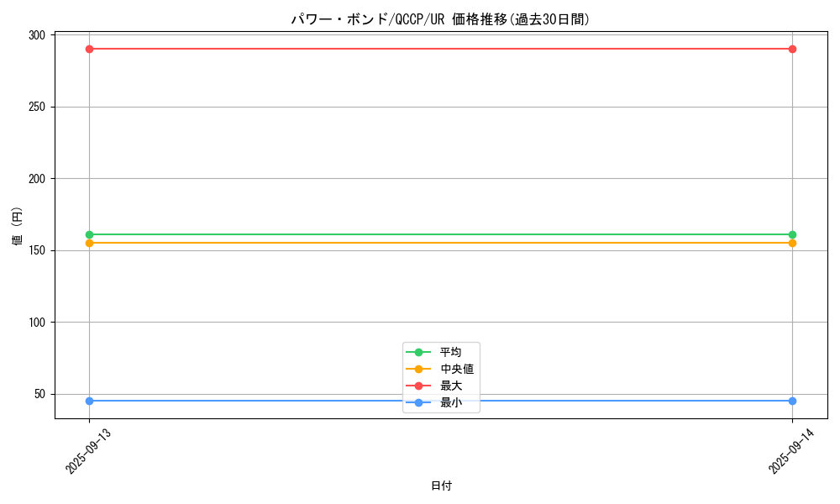
Task: Click orange median data point at 2025-09-14
Action: (x=792, y=243)
